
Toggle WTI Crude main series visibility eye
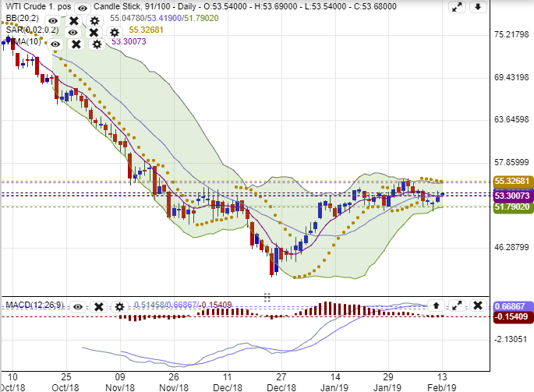point(82,8)
